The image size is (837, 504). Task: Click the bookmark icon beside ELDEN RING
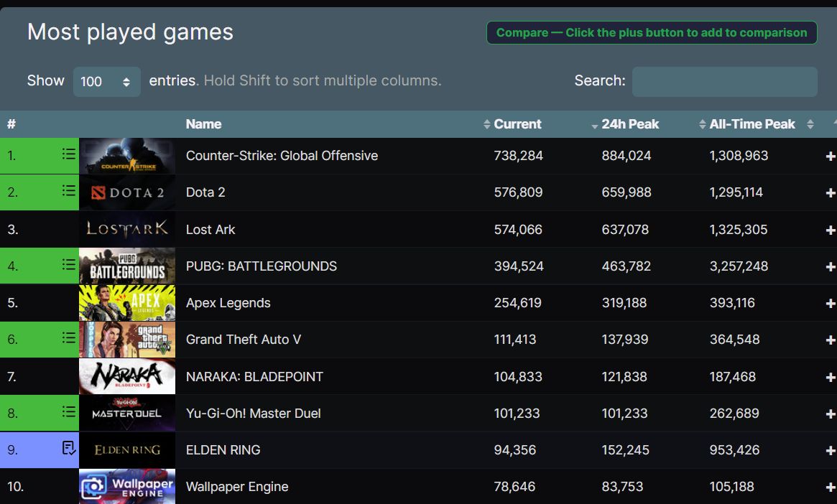coord(68,447)
